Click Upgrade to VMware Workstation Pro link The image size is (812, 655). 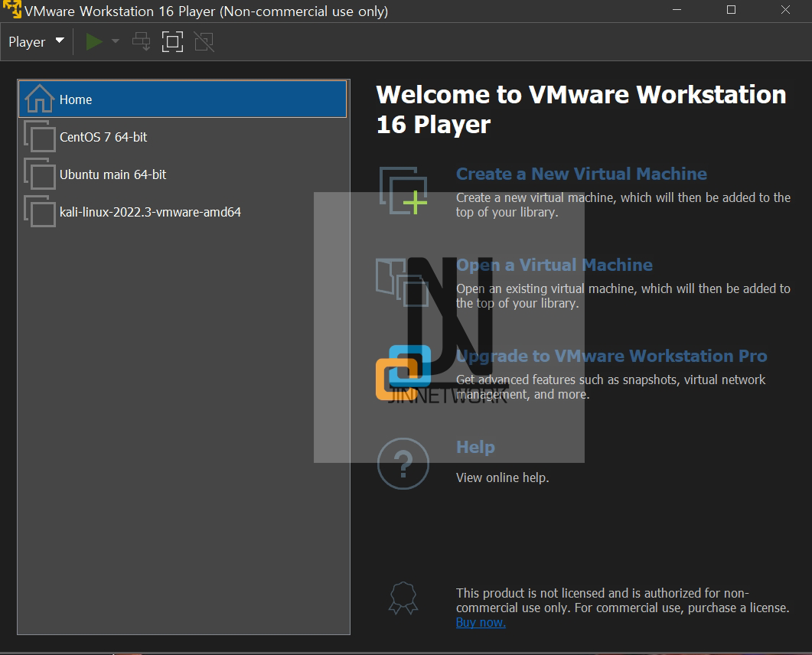[611, 356]
